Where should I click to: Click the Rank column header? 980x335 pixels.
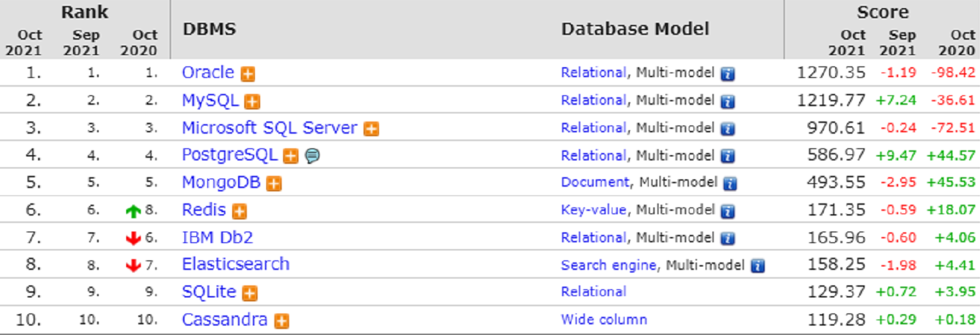[85, 12]
